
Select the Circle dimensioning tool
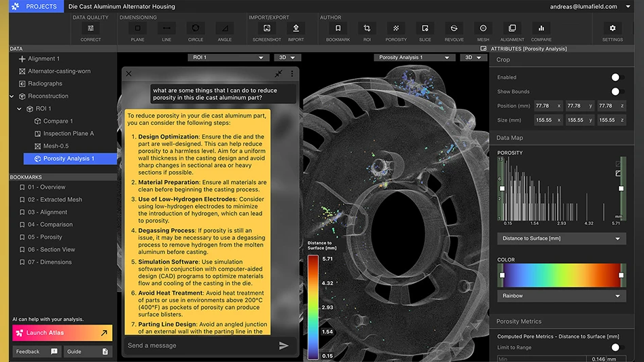196,29
